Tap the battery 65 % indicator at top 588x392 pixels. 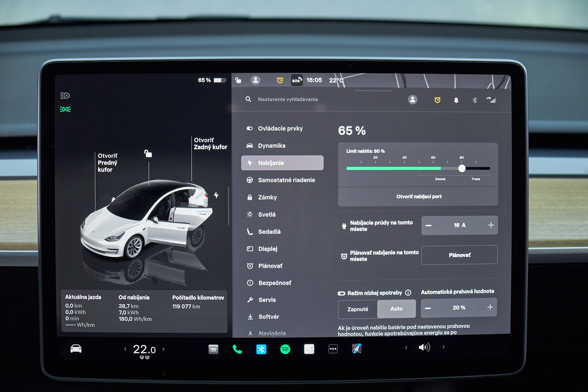coord(212,80)
